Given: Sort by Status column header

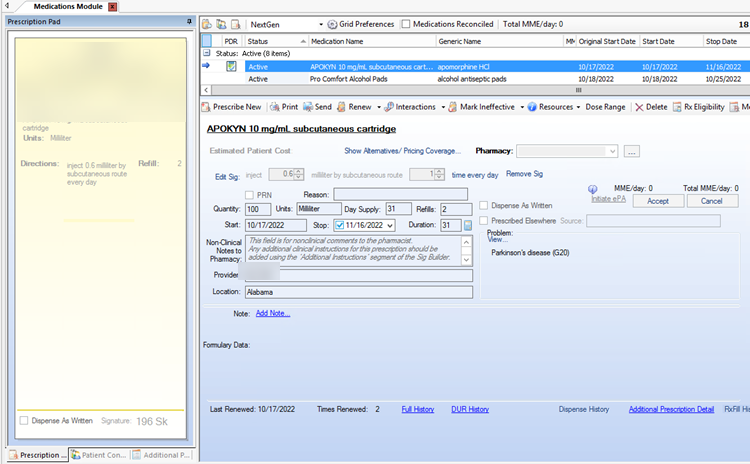Looking at the screenshot, I should coord(276,41).
